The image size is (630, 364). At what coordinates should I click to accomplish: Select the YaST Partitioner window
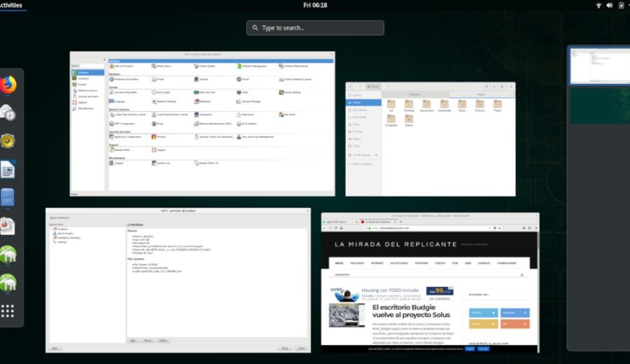coord(178,280)
